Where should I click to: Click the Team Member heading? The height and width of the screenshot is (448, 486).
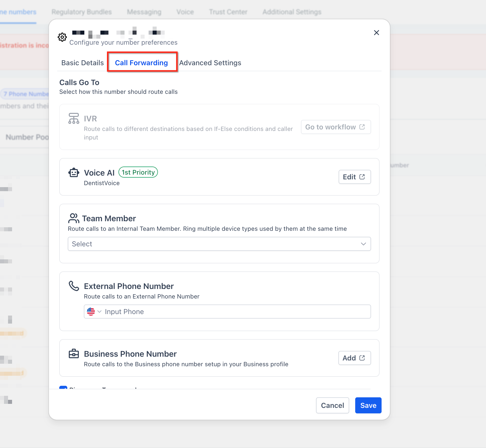coord(109,218)
